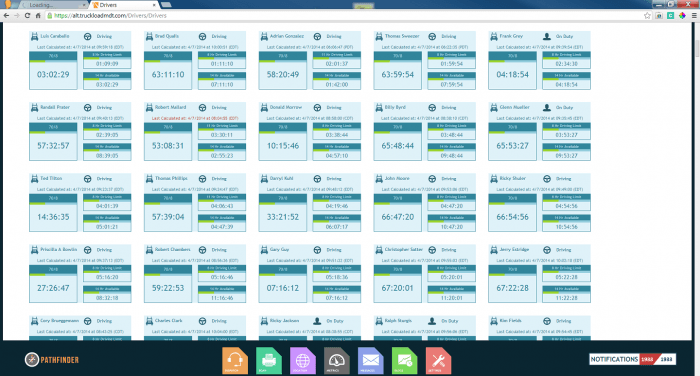Click the browser reload button

pos(27,16)
